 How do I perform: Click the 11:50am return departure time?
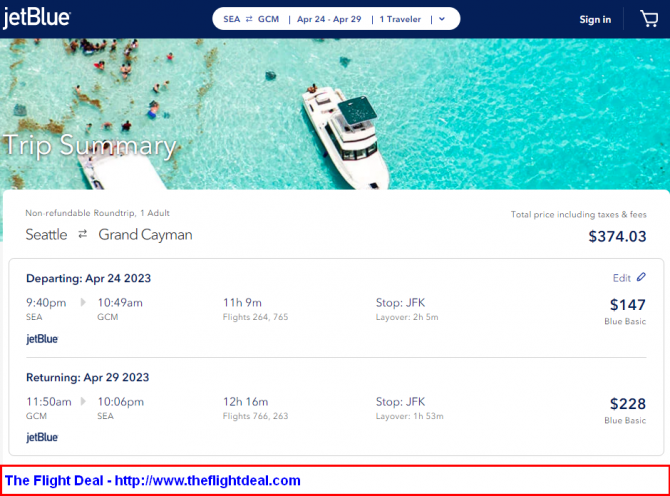click(x=49, y=402)
